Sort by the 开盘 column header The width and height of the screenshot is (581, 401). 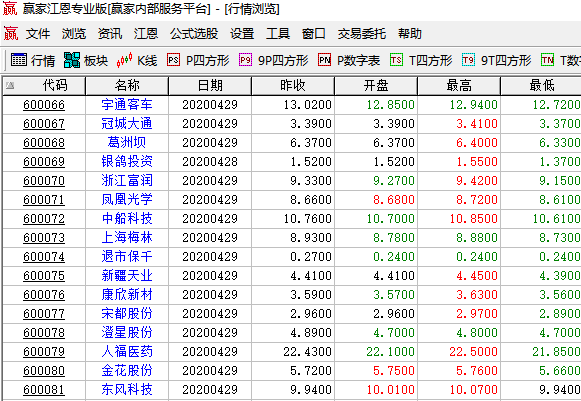(x=376, y=86)
